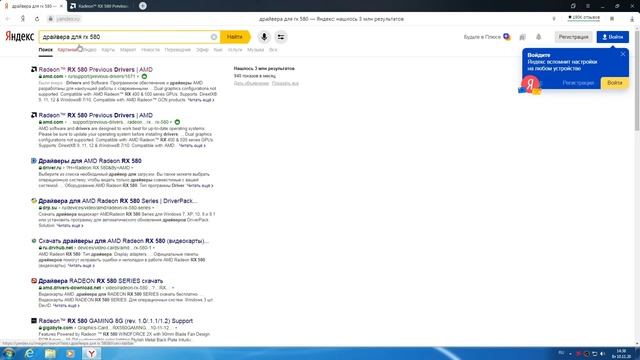Open Windows Start button
Image resolution: width=640 pixels, height=360 pixels.
point(9,353)
